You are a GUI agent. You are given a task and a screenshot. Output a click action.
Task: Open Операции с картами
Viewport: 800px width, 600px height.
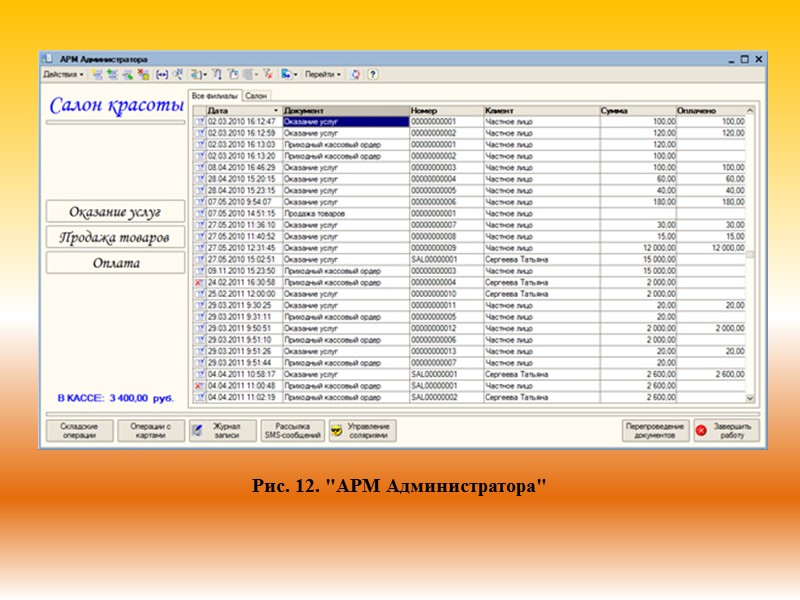coord(151,431)
